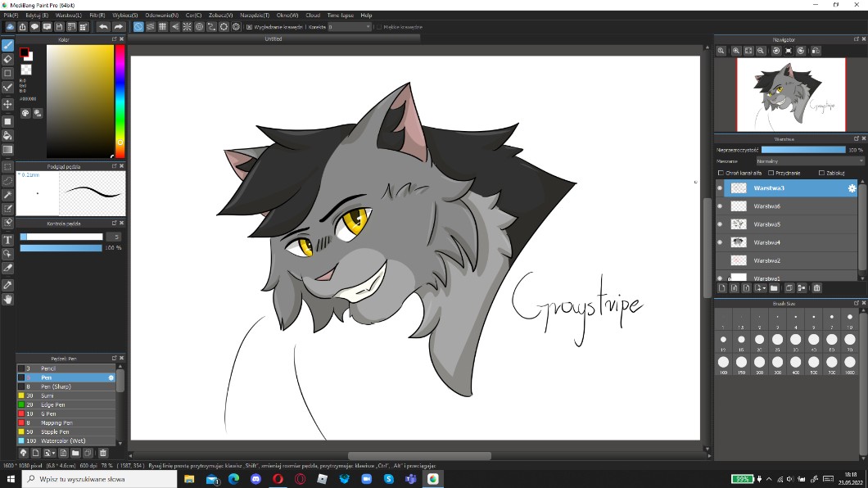Open the Mieszanie blending mode dropdown
This screenshot has height=488, width=868.
point(809,161)
